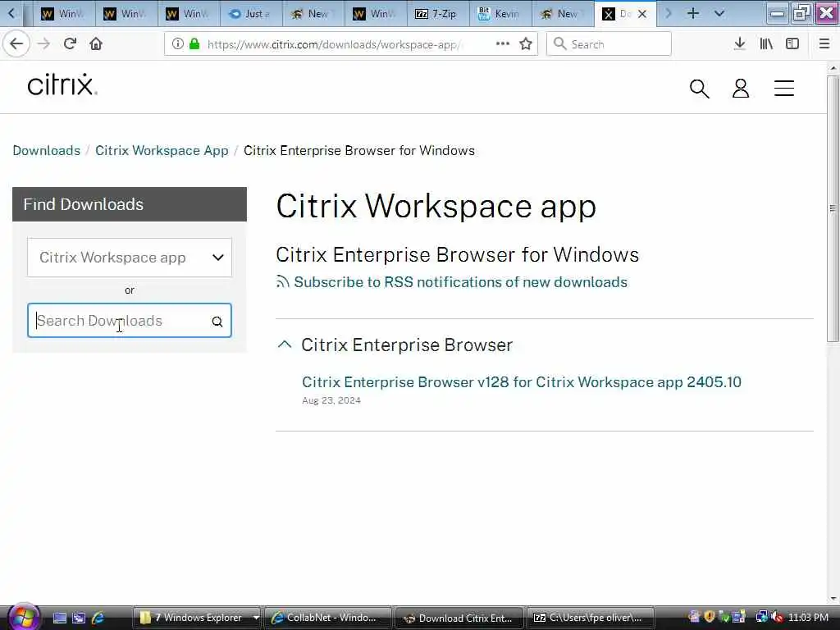
Task: Switch to the 7-Zip browser tab
Action: pos(438,14)
